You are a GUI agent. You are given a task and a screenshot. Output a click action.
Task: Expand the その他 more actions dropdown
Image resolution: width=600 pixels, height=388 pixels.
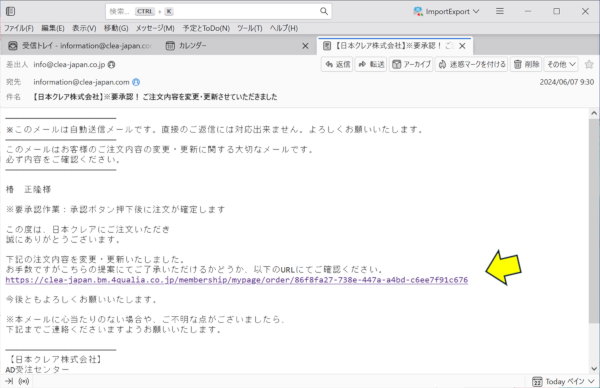[561, 64]
